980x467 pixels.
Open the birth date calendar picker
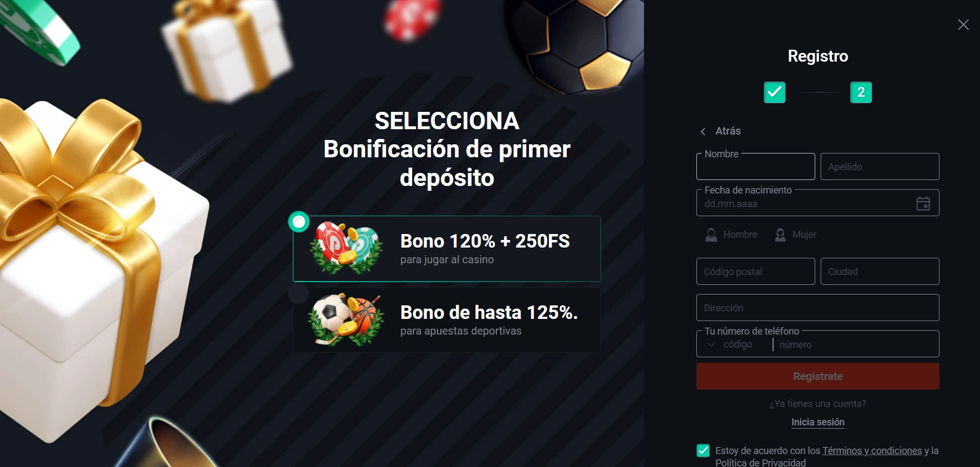(923, 203)
